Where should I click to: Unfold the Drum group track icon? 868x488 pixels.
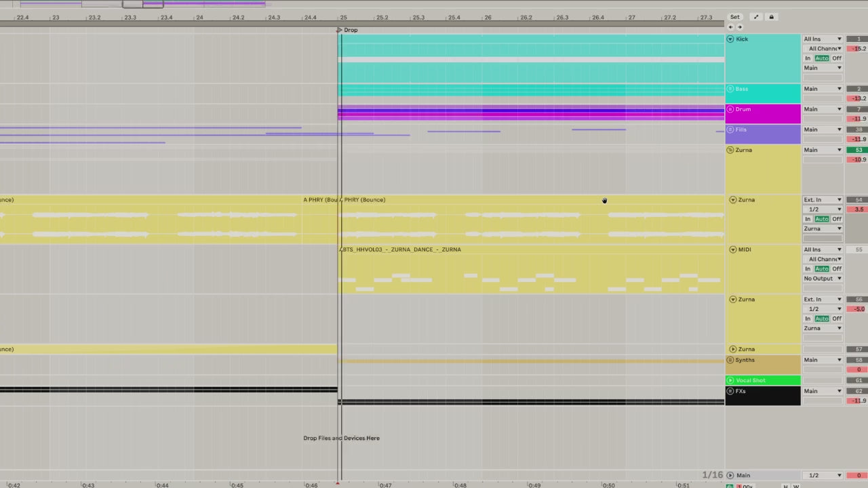[x=730, y=109]
